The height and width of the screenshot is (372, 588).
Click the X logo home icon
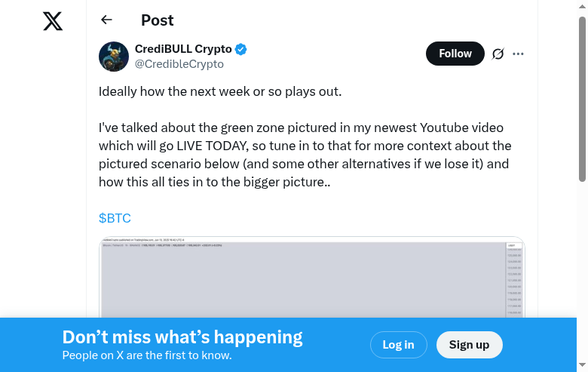(53, 21)
